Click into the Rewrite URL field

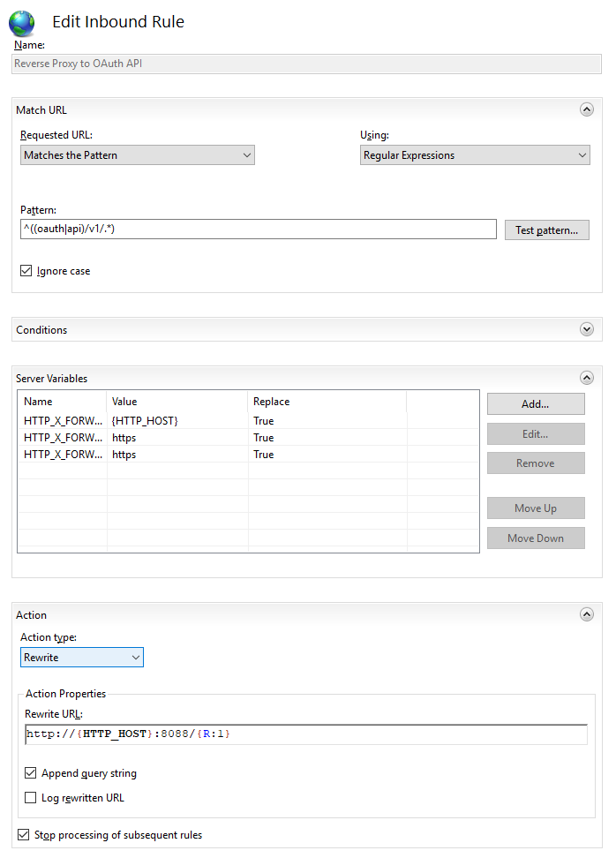(x=306, y=734)
